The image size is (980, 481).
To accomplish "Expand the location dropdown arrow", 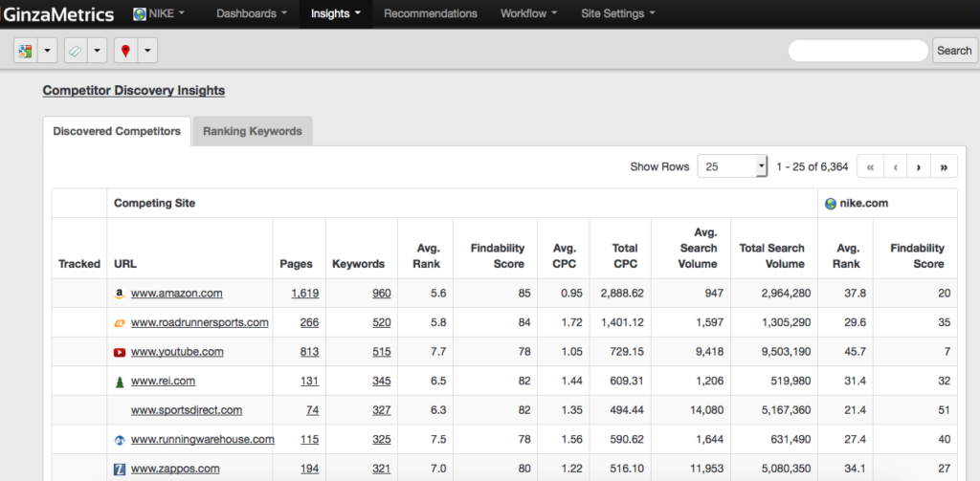I will pos(147,52).
